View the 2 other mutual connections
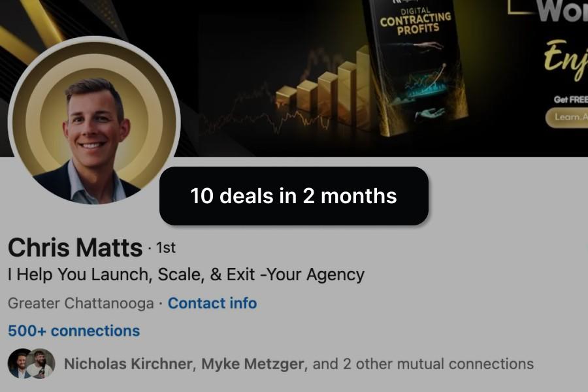The image size is (588, 392). tap(423, 364)
